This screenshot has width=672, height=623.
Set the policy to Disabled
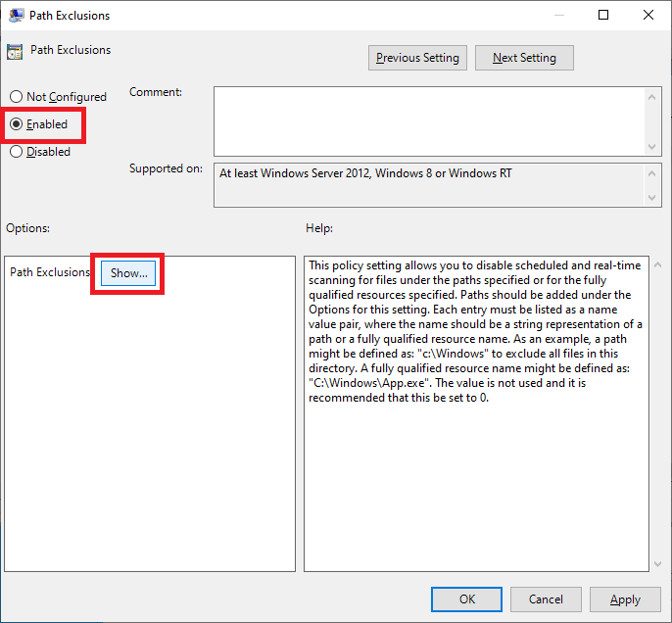click(16, 152)
